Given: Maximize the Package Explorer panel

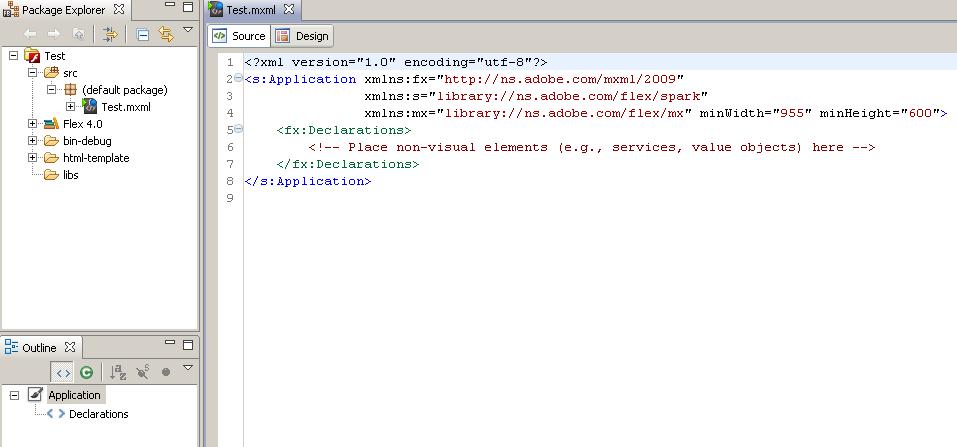Looking at the screenshot, I should click(188, 7).
